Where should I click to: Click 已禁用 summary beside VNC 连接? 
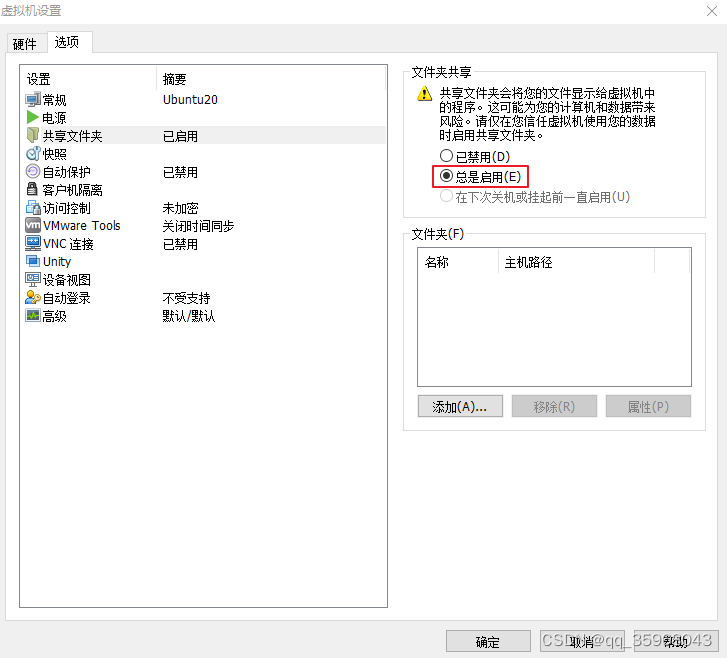tap(180, 244)
